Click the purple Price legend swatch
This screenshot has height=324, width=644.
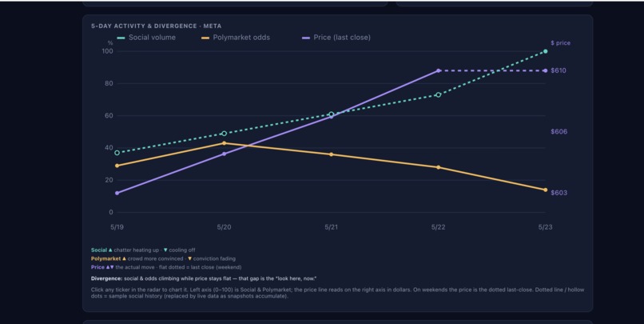(x=306, y=38)
